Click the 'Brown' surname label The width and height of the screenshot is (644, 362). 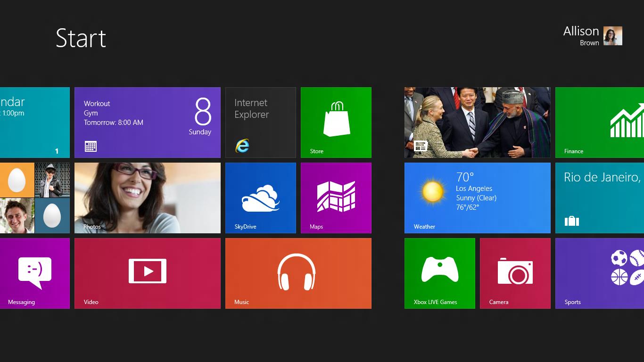(x=589, y=43)
